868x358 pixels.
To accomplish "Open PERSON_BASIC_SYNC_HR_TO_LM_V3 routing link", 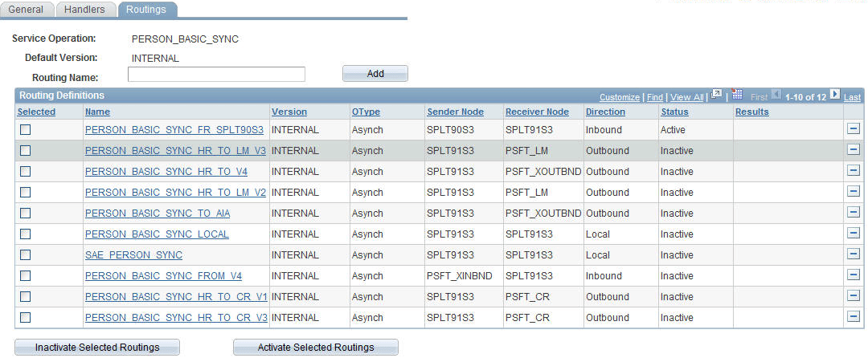I will click(x=175, y=151).
